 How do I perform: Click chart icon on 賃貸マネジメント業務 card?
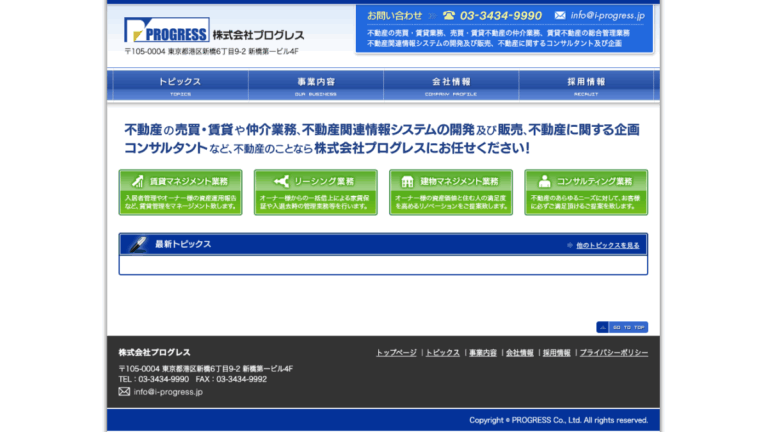[x=138, y=181]
